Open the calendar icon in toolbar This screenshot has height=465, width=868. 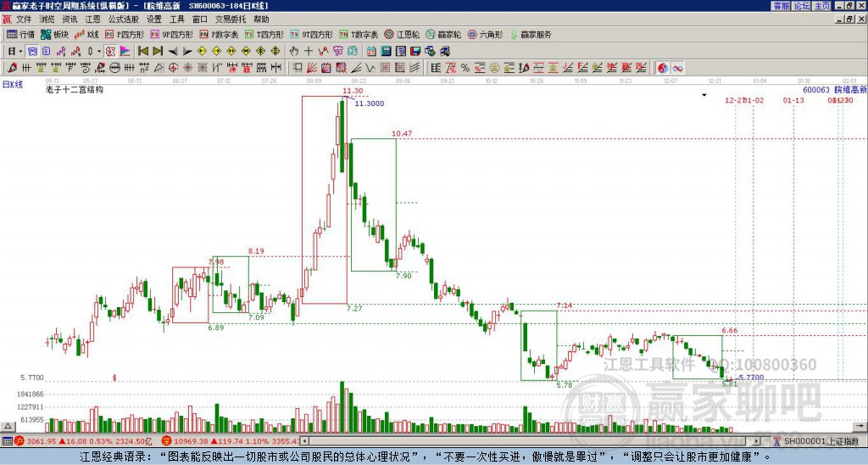(371, 52)
